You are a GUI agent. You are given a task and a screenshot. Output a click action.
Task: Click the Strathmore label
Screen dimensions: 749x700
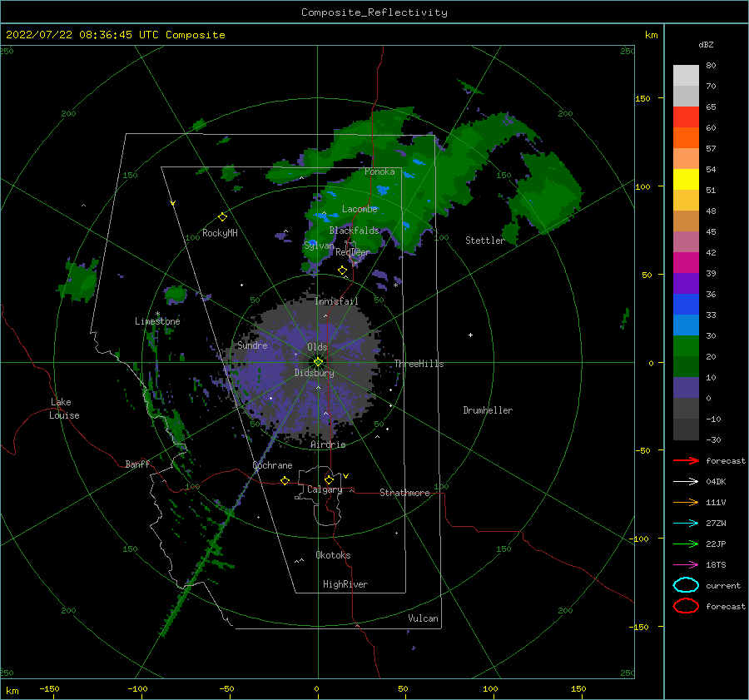[x=404, y=493]
